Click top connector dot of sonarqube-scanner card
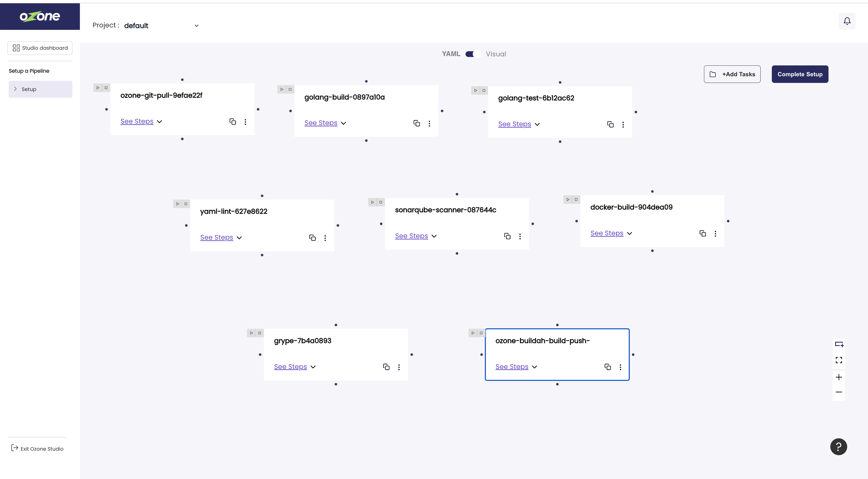 [457, 194]
